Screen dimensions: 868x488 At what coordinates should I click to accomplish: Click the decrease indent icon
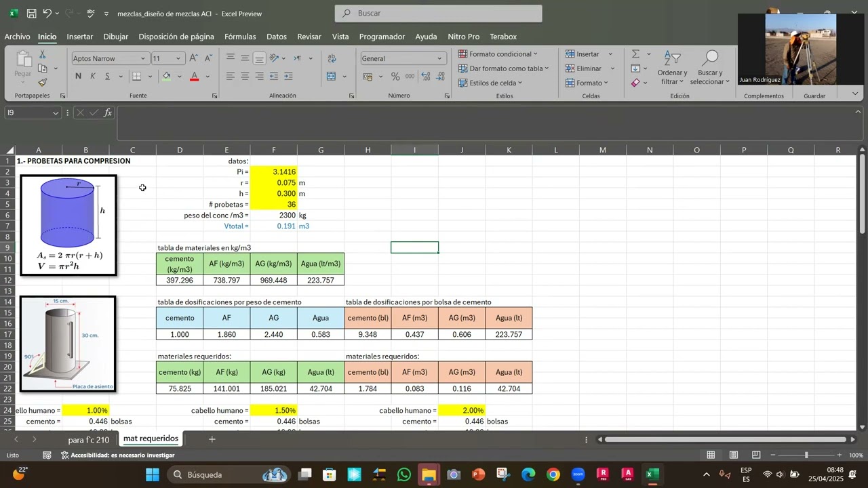(x=274, y=77)
